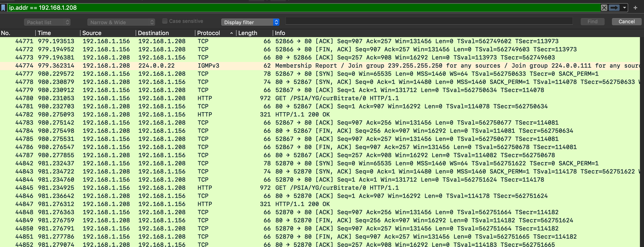The image size is (644, 247).
Task: Apply the display filter with the arrow icon
Action: (614, 8)
